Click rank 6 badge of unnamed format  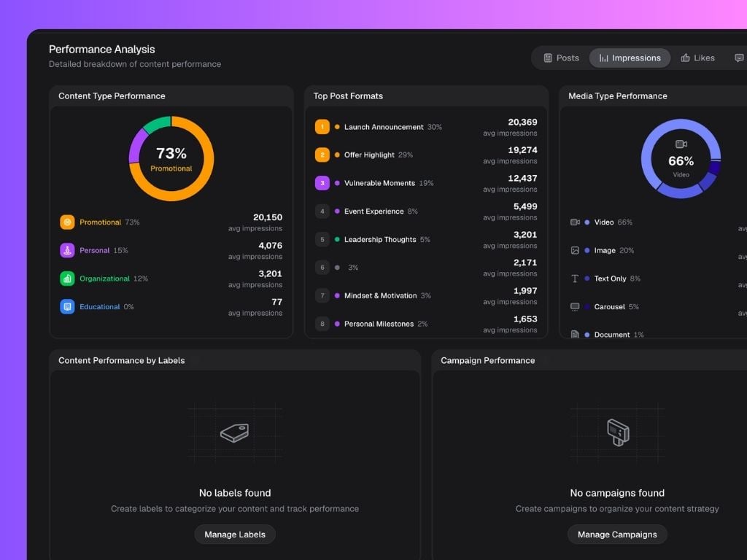(x=322, y=268)
